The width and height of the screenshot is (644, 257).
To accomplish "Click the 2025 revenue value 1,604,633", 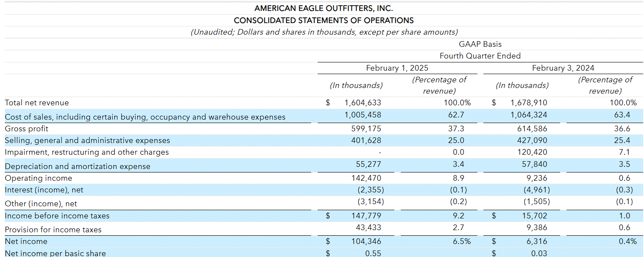I will [363, 103].
